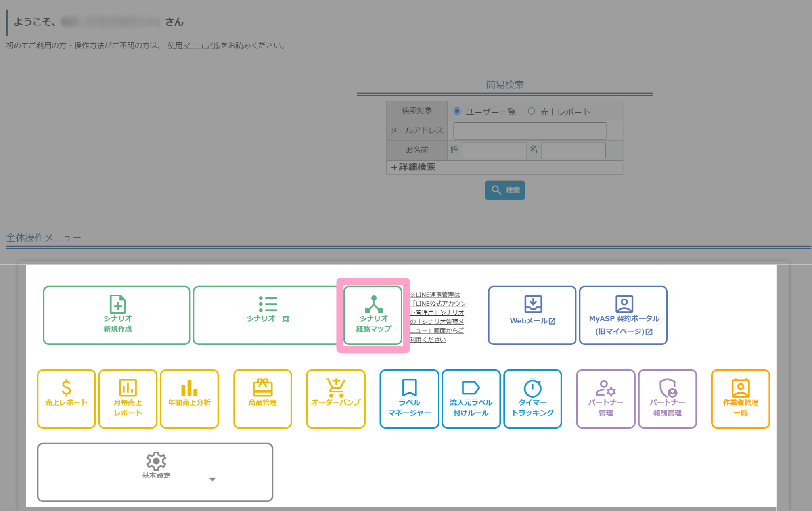Open タイマートラッキング tile
This screenshot has width=812, height=511.
[532, 399]
